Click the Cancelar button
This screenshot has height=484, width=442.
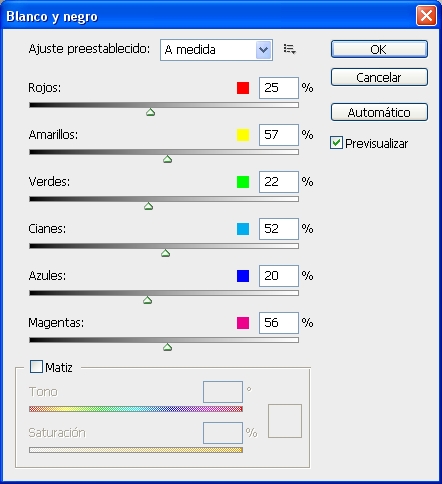(x=379, y=77)
